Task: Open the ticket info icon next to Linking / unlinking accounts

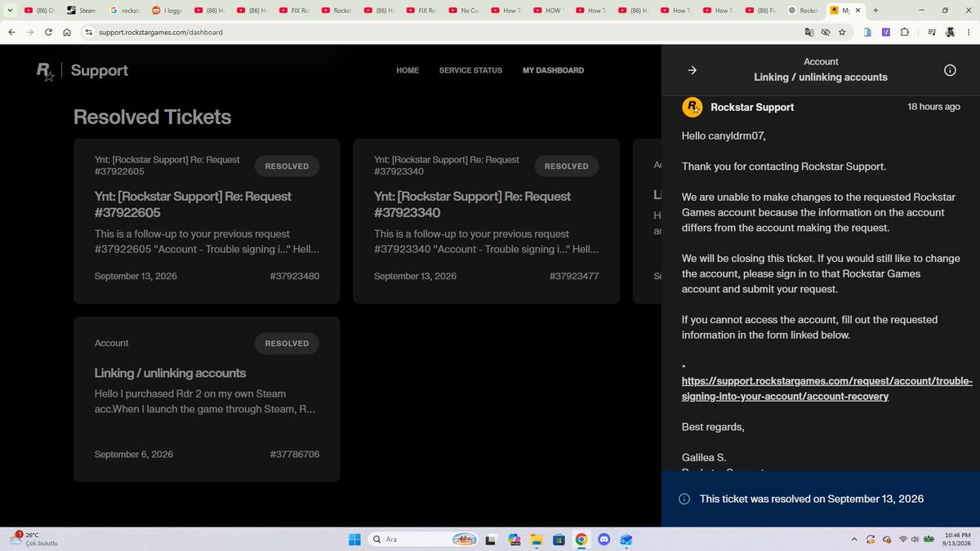Action: tap(950, 70)
